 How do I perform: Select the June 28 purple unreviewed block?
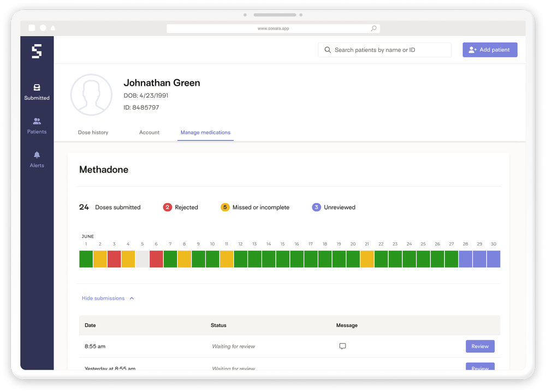[x=465, y=259]
